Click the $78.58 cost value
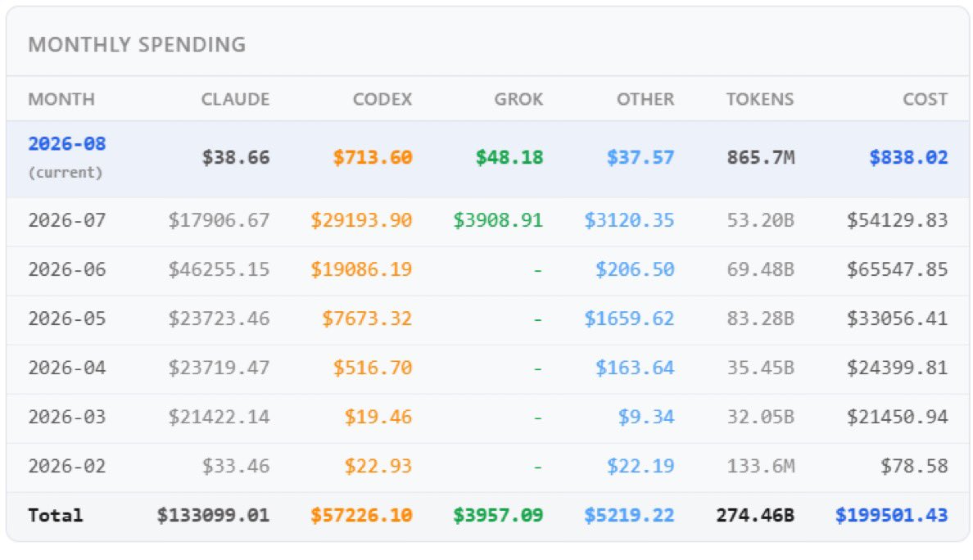Image resolution: width=973 pixels, height=560 pixels. tap(914, 467)
